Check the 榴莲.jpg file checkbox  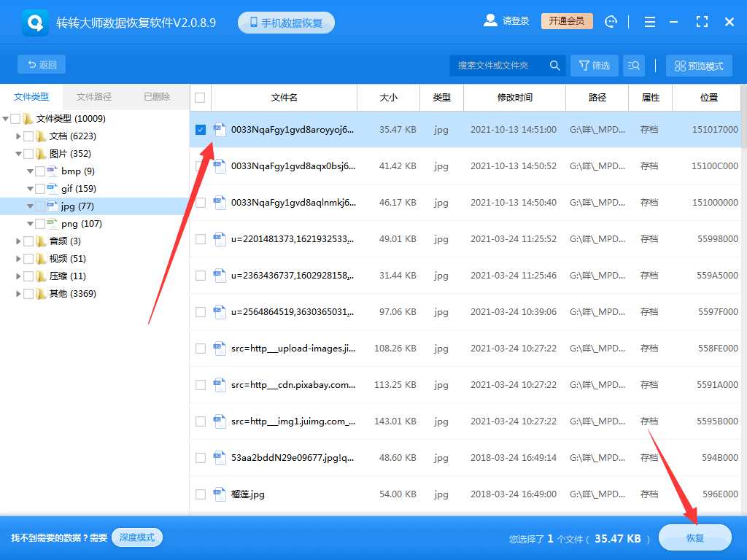click(200, 494)
